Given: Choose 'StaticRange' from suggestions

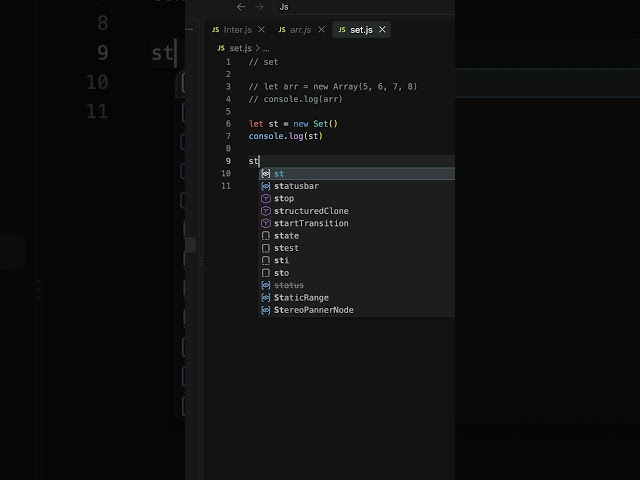Looking at the screenshot, I should coord(357,298).
